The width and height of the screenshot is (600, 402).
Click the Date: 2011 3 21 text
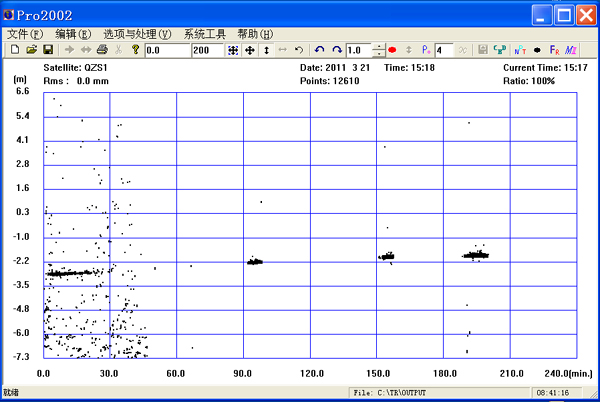(335, 68)
